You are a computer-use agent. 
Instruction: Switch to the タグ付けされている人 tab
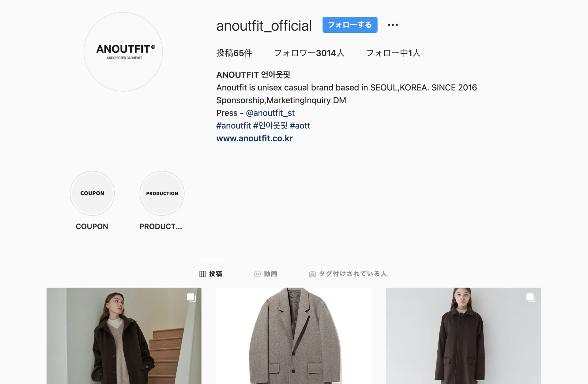(348, 274)
